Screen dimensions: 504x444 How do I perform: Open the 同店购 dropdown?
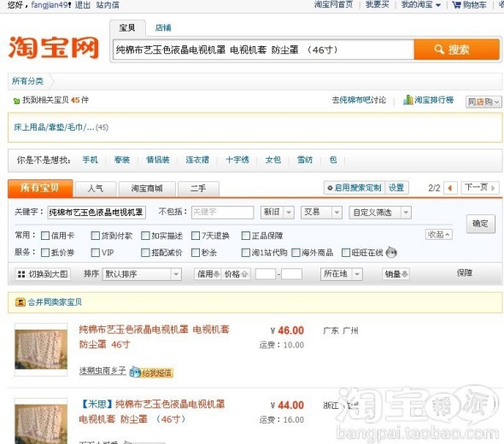click(x=483, y=102)
